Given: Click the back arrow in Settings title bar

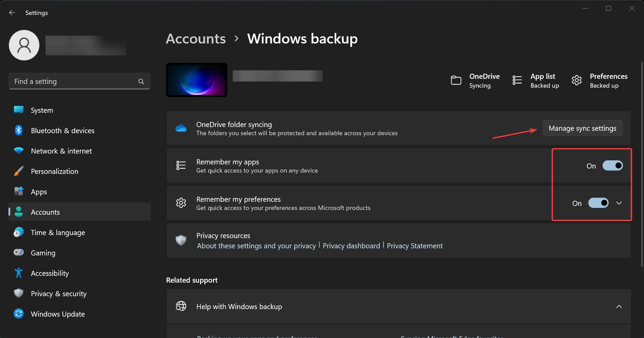Looking at the screenshot, I should 12,13.
